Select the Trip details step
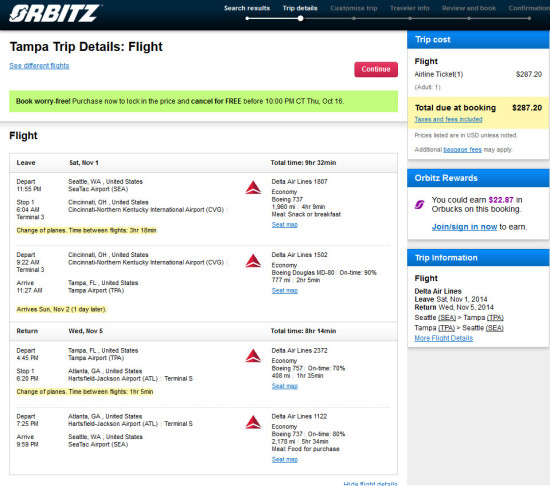550x486 pixels. pyautogui.click(x=300, y=8)
